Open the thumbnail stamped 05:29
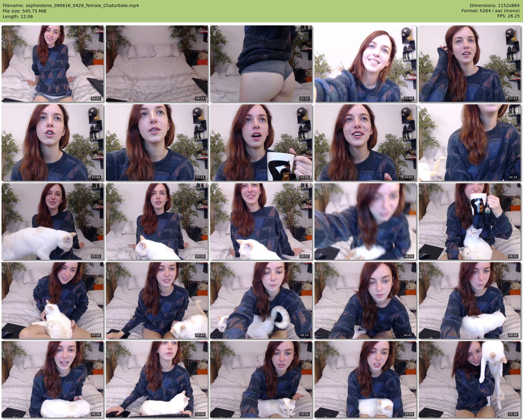The image size is (523, 420). pyautogui.click(x=157, y=221)
